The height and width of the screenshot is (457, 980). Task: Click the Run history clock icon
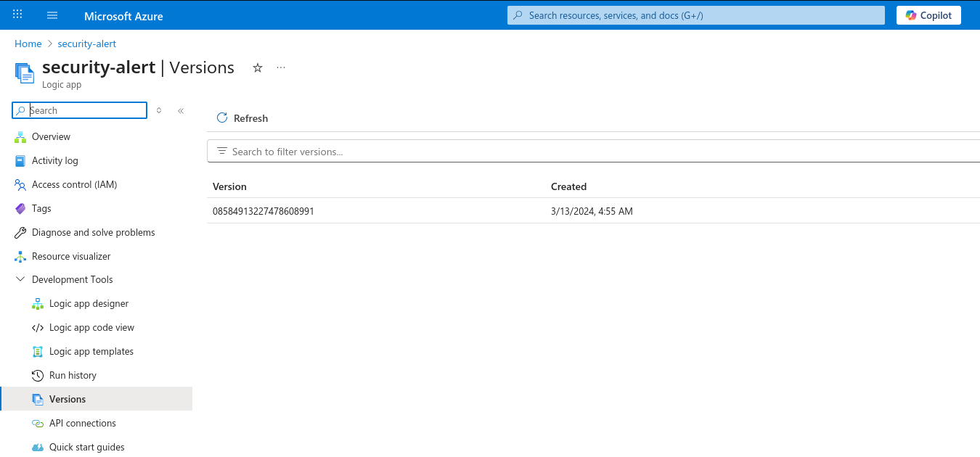[38, 375]
